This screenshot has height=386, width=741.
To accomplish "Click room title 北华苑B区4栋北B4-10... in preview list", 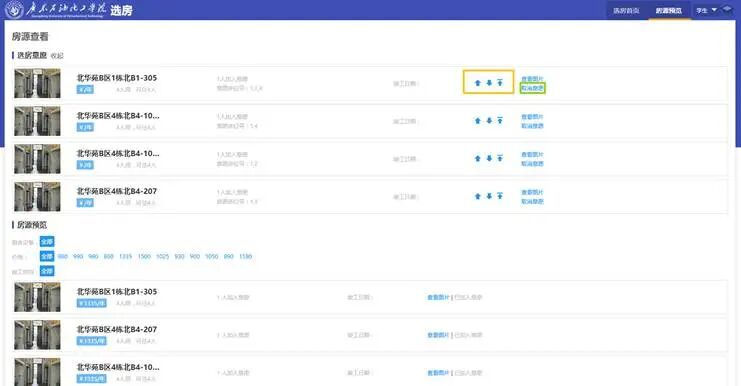I will (118, 367).
